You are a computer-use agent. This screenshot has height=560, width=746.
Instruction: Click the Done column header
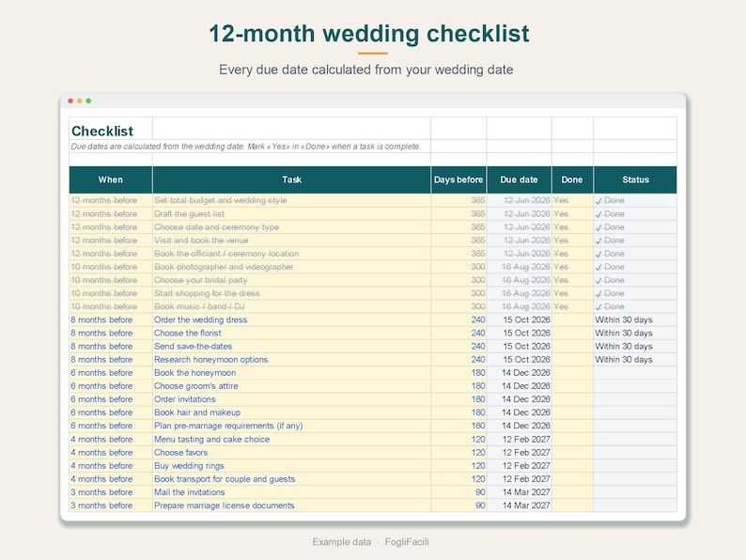(572, 179)
